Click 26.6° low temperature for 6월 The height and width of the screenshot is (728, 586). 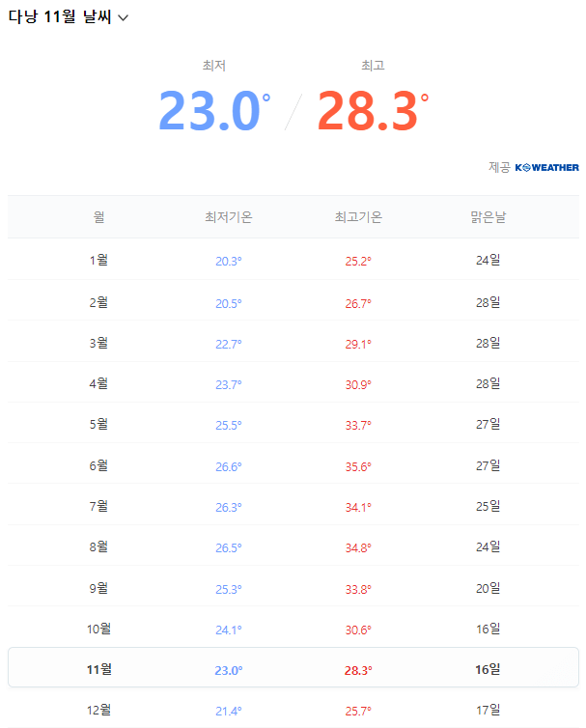click(x=229, y=466)
